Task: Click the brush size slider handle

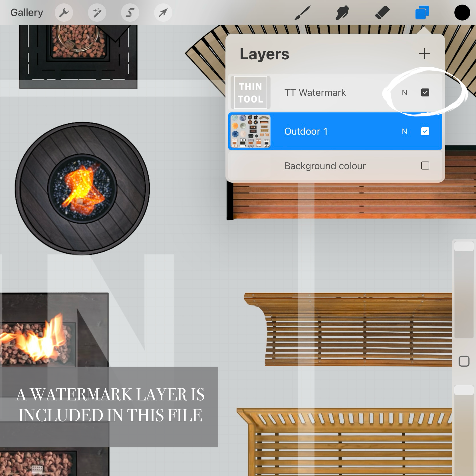Action: coord(464,246)
